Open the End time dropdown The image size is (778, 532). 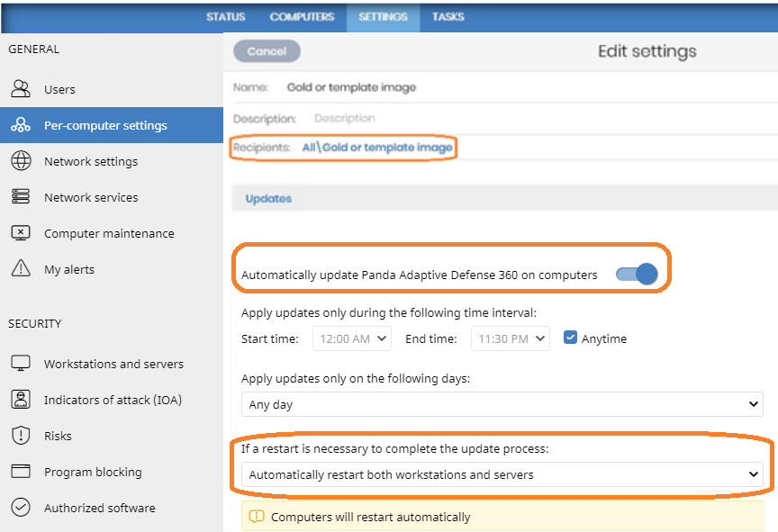point(510,338)
